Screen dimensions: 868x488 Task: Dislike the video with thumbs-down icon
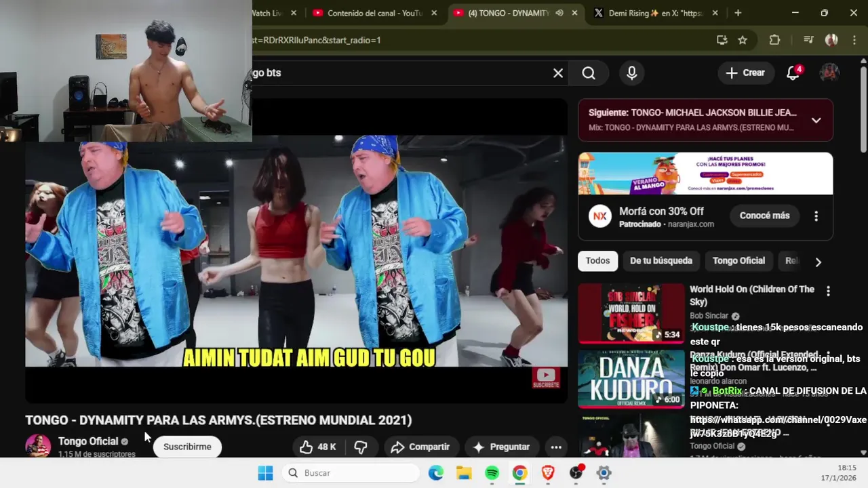coord(361,447)
